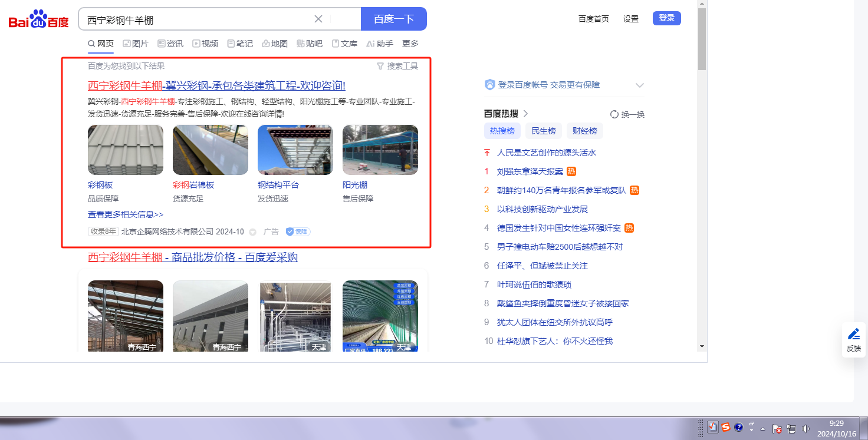868x440 pixels.
Task: Open the 百度首页 link
Action: 594,19
